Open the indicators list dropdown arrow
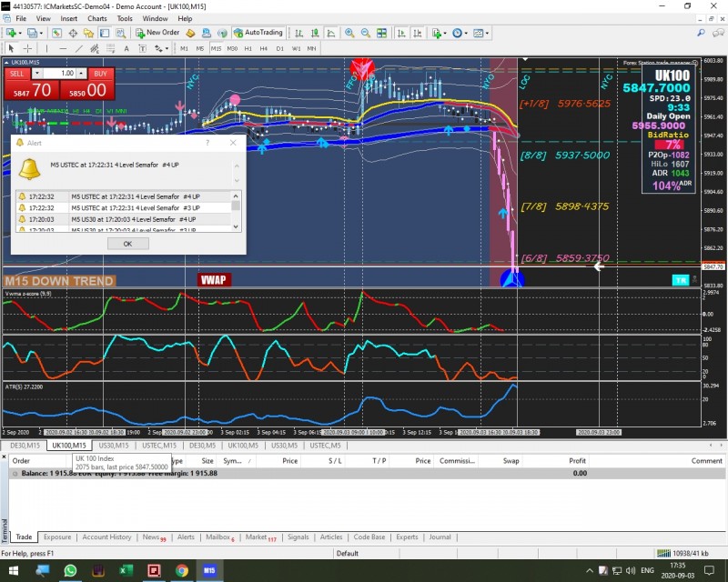This screenshot has width=728, height=582. point(446,33)
